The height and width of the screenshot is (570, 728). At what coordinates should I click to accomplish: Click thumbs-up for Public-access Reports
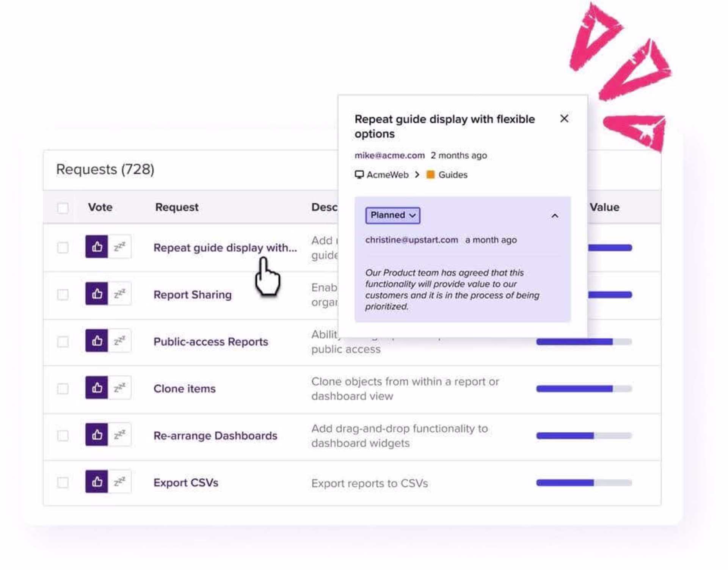click(97, 341)
